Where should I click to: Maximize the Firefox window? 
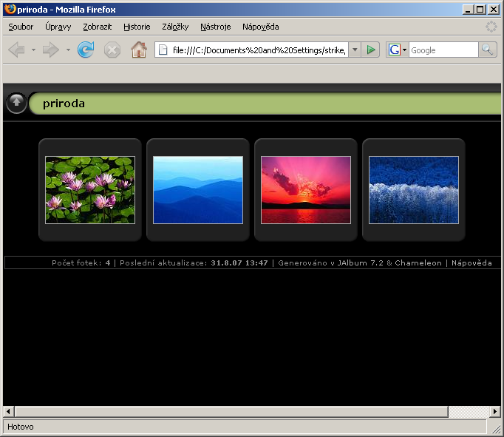point(480,10)
